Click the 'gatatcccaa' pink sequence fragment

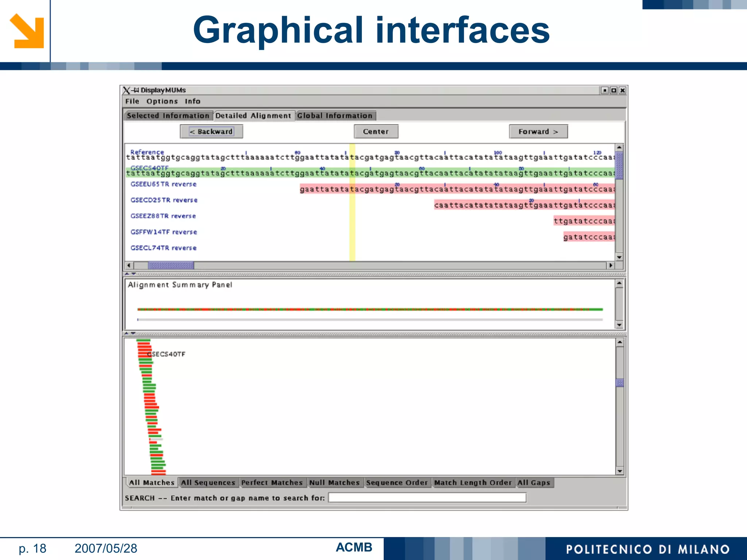[x=589, y=237]
